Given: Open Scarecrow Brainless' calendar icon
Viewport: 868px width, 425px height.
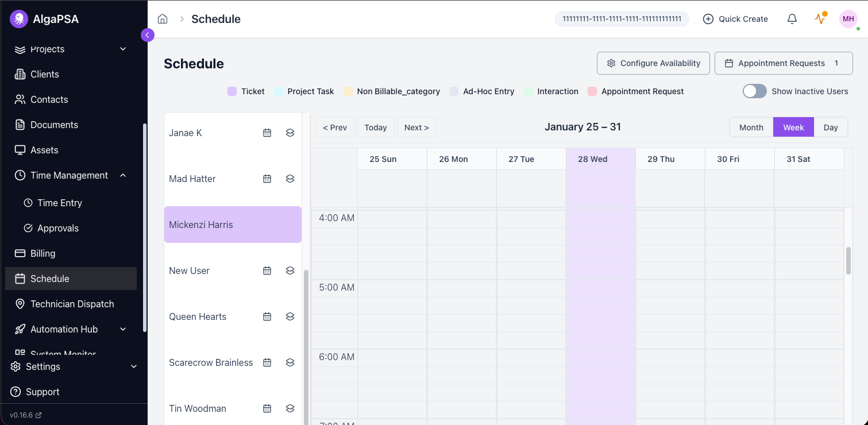Looking at the screenshot, I should click(267, 362).
